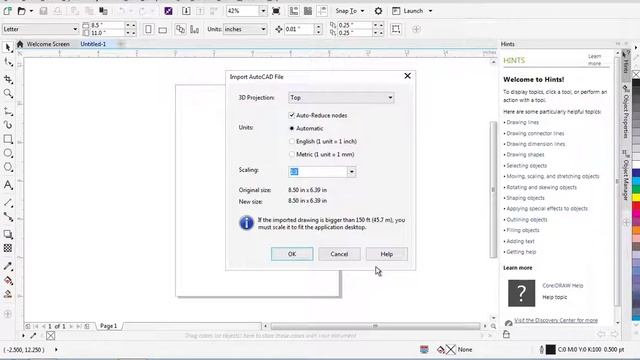Open the Adding text hint topic
This screenshot has height=360, width=640.
[520, 241]
